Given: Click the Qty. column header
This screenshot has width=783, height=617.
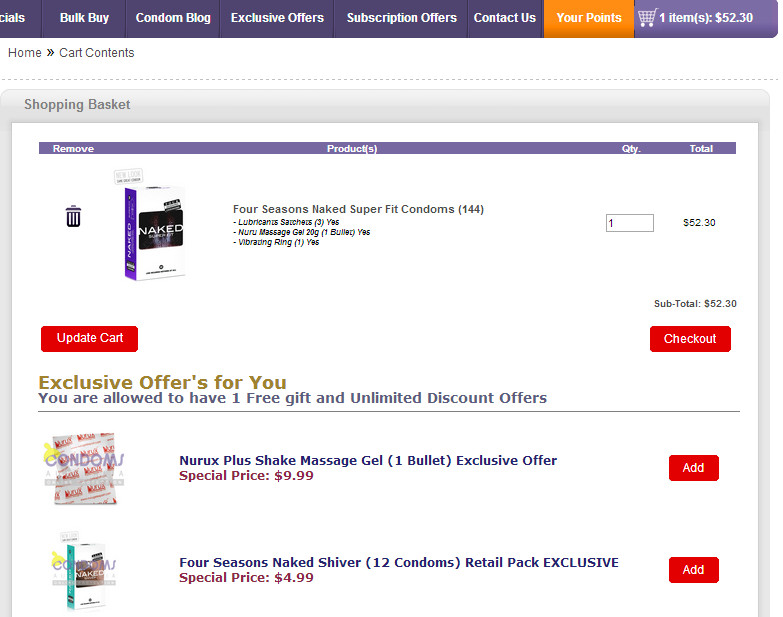Looking at the screenshot, I should (x=631, y=148).
